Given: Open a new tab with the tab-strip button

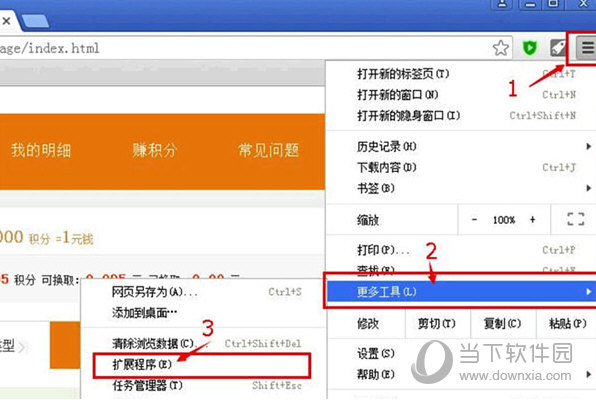Looking at the screenshot, I should [x=35, y=21].
